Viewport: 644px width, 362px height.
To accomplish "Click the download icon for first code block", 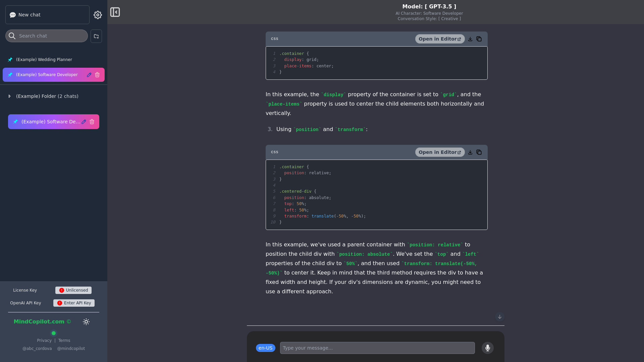I will 470,39.
